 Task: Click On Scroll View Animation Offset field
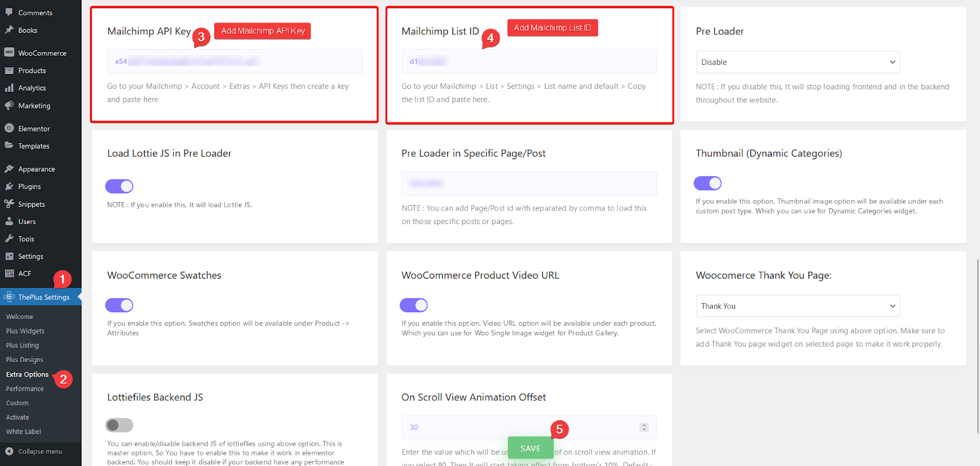coord(529,427)
